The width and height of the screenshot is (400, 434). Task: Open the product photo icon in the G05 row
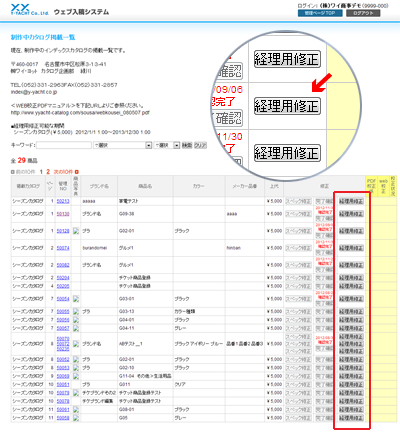[76, 418]
